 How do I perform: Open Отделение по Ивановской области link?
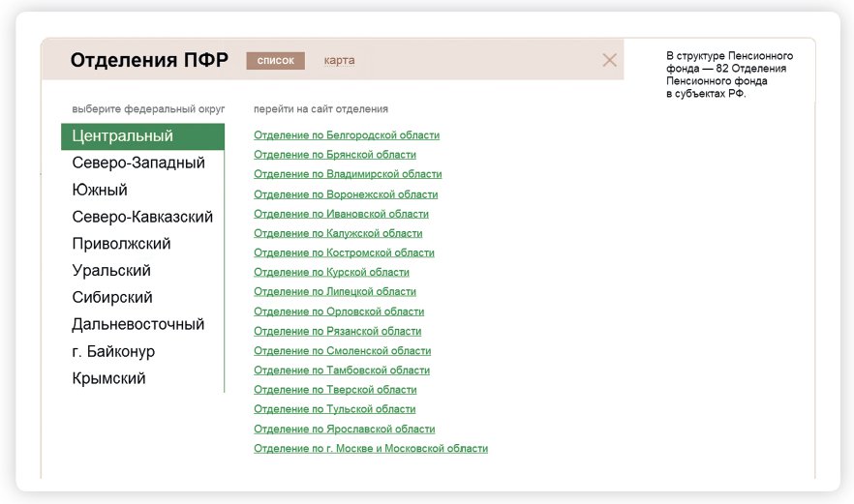(x=341, y=214)
